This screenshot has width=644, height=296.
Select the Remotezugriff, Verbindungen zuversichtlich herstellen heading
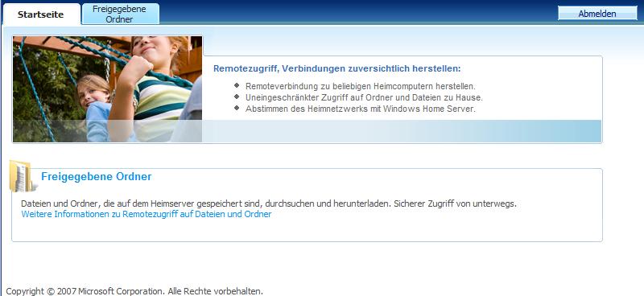(x=336, y=68)
